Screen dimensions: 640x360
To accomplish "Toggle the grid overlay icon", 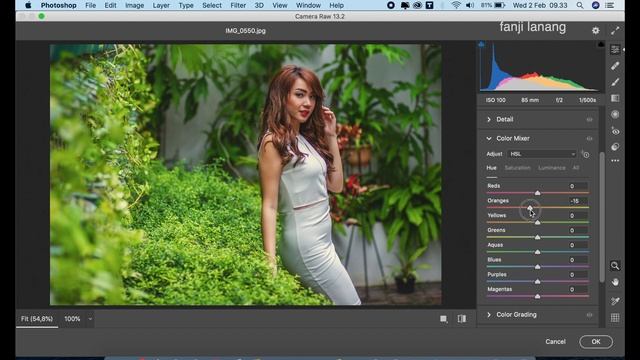I will coord(615,318).
